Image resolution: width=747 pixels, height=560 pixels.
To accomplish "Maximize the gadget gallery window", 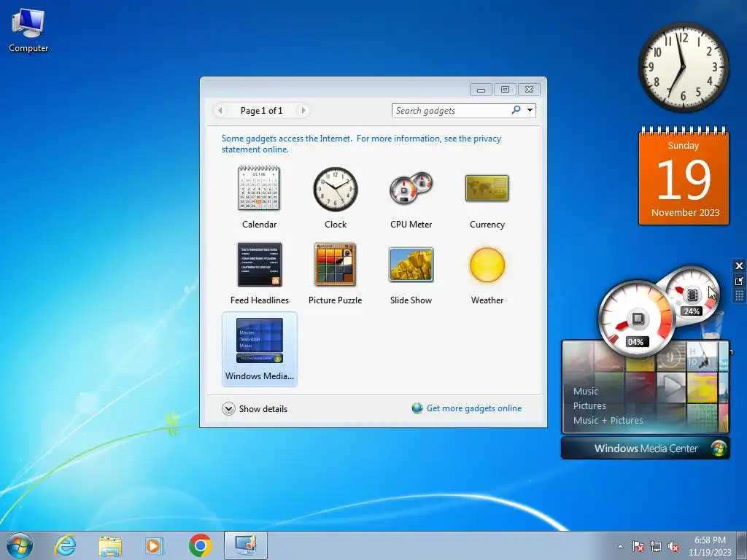I will tap(505, 89).
